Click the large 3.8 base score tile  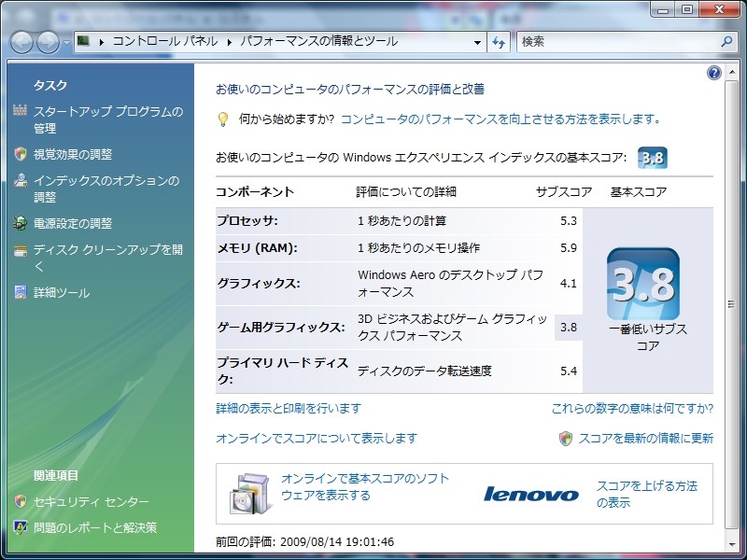point(643,285)
